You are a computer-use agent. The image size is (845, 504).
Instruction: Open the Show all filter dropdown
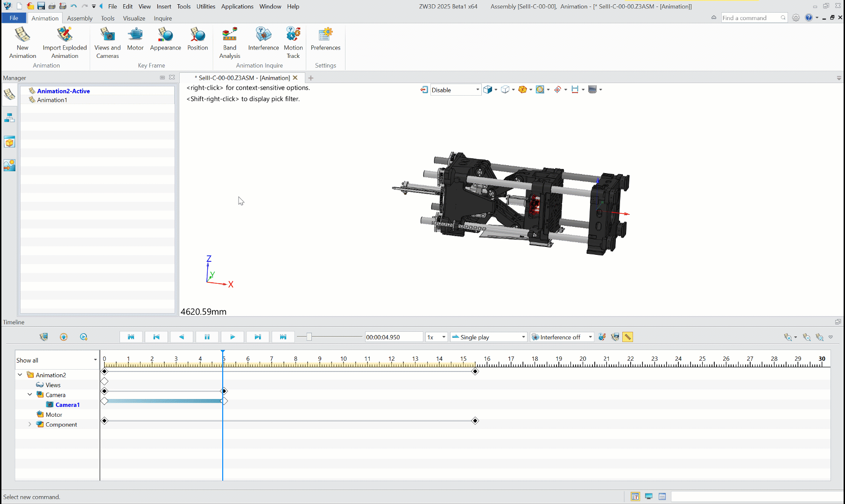95,360
